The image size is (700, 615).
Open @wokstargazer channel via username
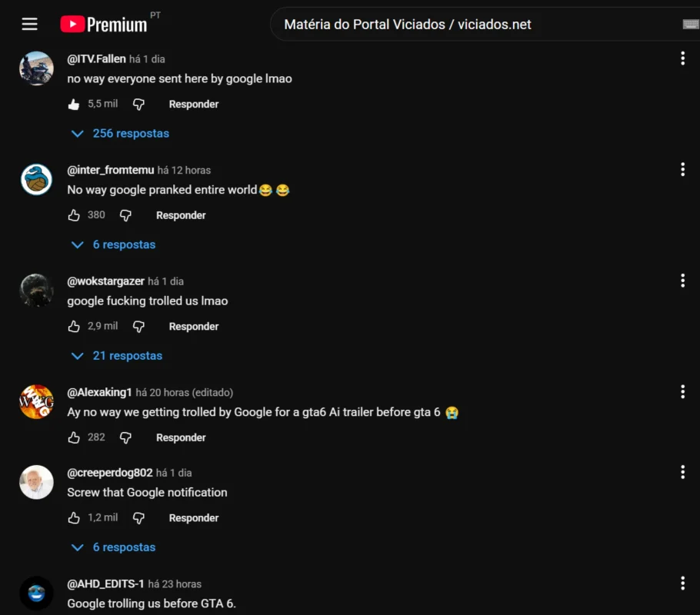pos(106,281)
